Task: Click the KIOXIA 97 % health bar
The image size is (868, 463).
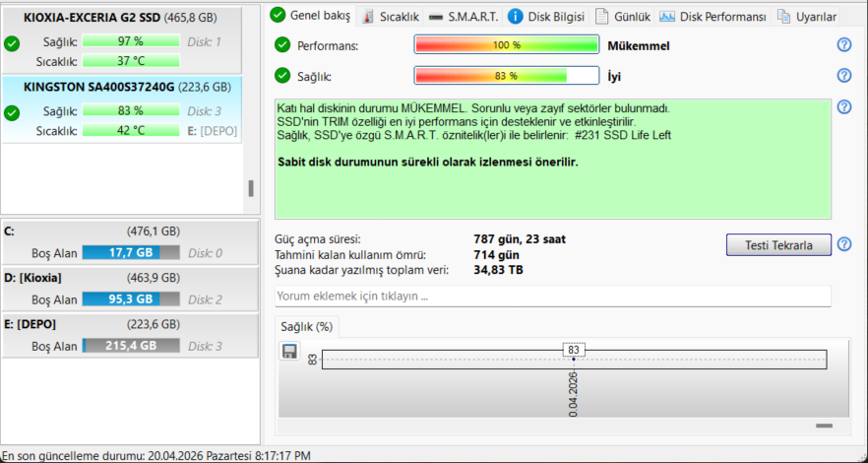Action: click(131, 41)
